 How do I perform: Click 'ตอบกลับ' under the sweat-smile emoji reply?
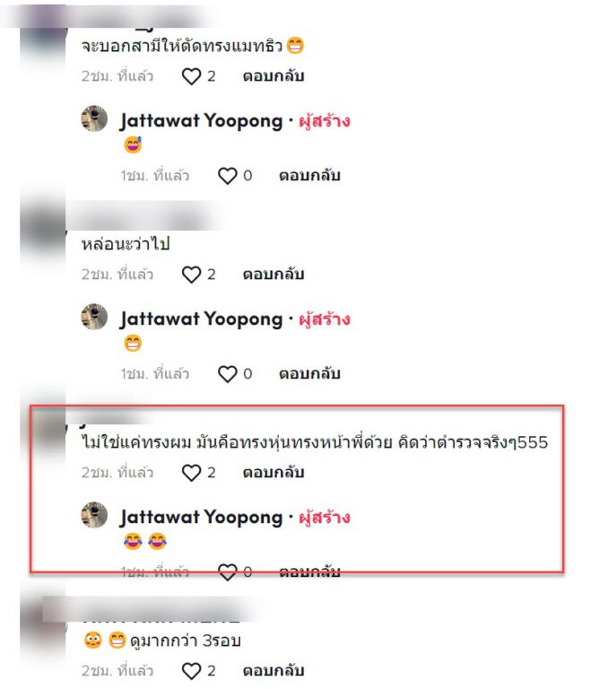pyautogui.click(x=309, y=176)
